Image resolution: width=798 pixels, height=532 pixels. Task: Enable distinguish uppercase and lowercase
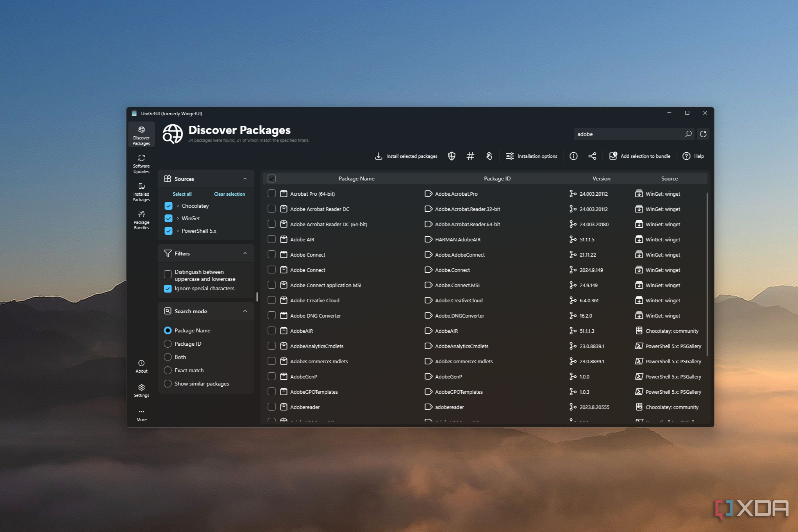(x=168, y=274)
